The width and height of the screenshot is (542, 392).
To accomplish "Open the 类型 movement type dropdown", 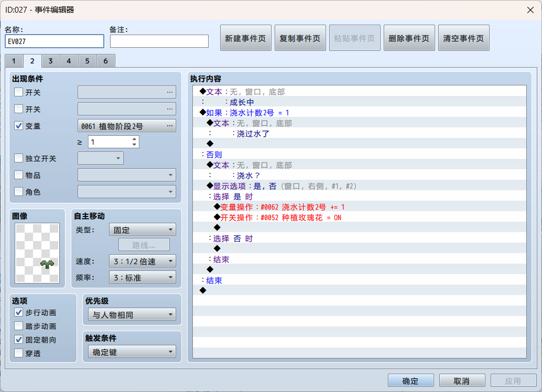I will coord(143,230).
